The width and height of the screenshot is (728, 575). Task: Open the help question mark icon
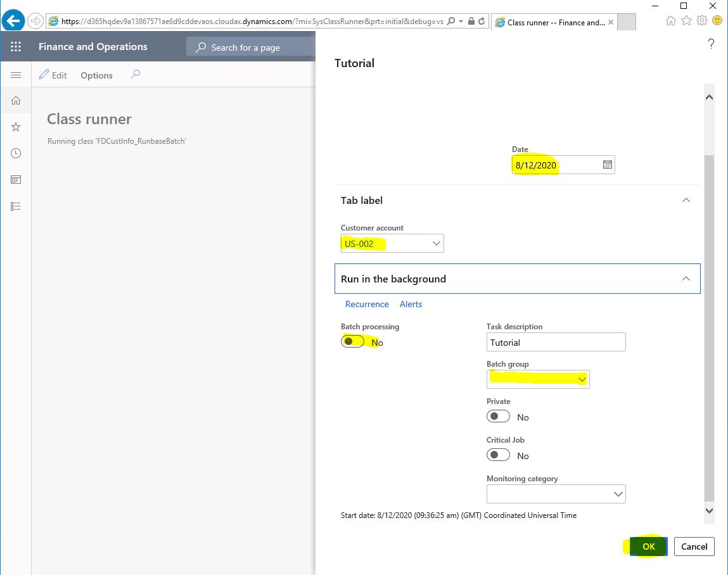pos(711,44)
